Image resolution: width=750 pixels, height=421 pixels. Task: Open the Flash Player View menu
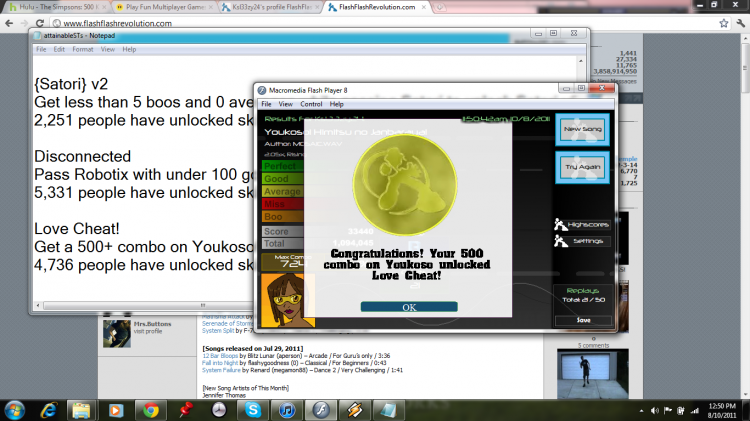286,104
